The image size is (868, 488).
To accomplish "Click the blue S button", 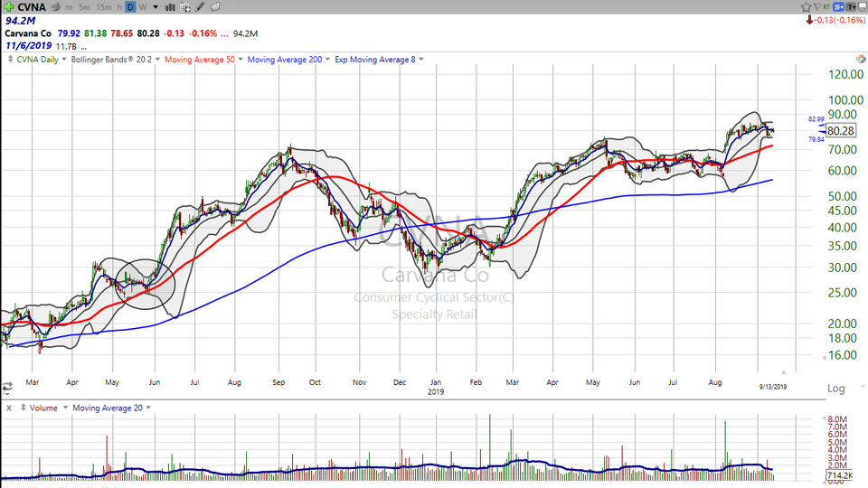I will click(835, 7).
